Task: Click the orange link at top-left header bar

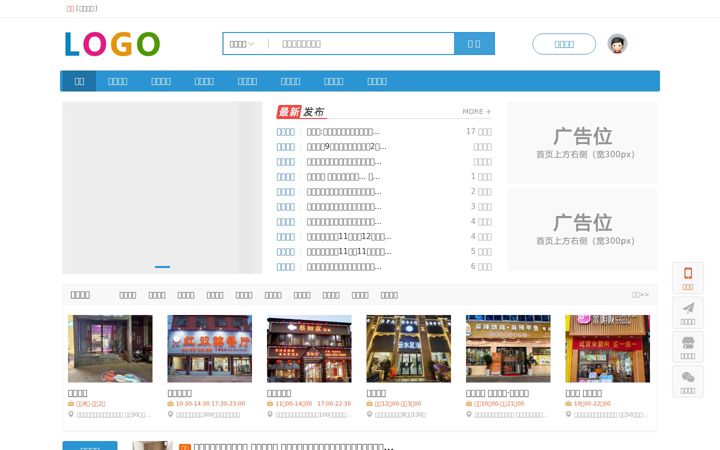Action: click(70, 8)
